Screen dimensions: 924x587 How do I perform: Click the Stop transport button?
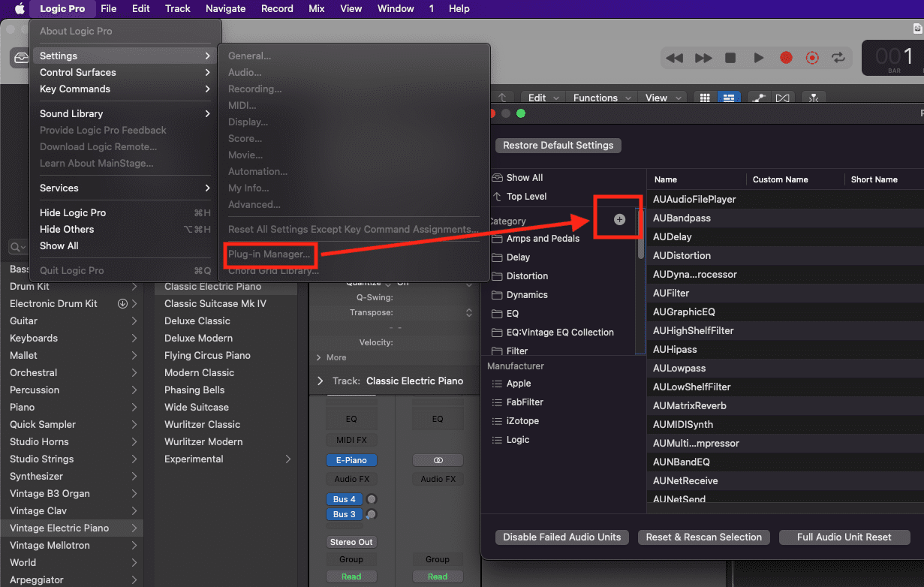tap(730, 58)
